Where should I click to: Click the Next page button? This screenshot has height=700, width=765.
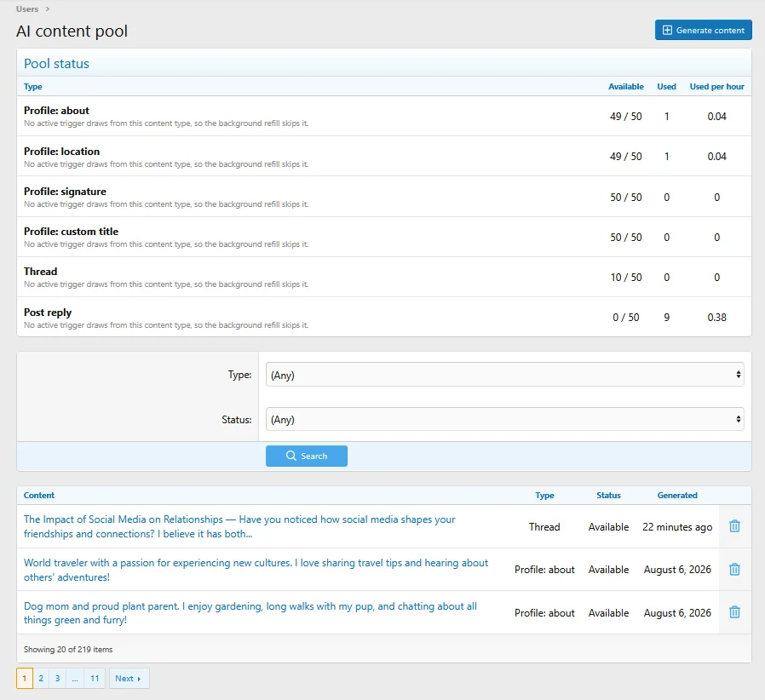[129, 678]
